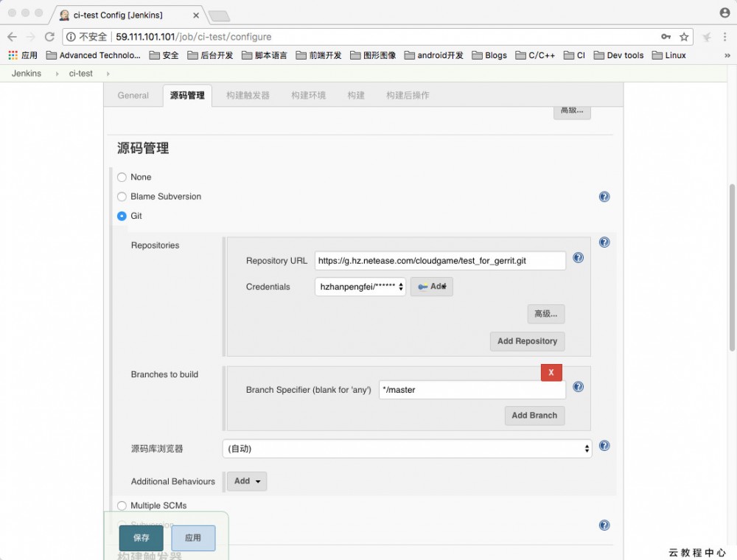Enable the Multiple SCMs option
737x560 pixels.
[x=122, y=505]
